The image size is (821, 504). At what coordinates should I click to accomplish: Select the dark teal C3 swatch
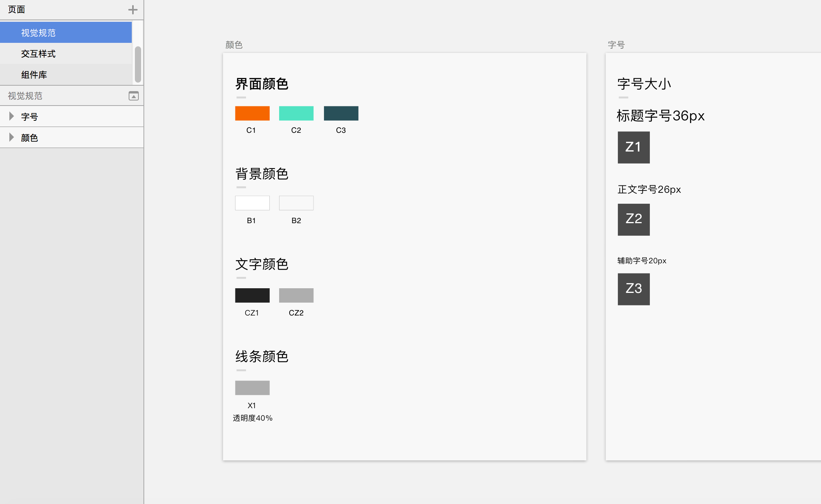[341, 113]
